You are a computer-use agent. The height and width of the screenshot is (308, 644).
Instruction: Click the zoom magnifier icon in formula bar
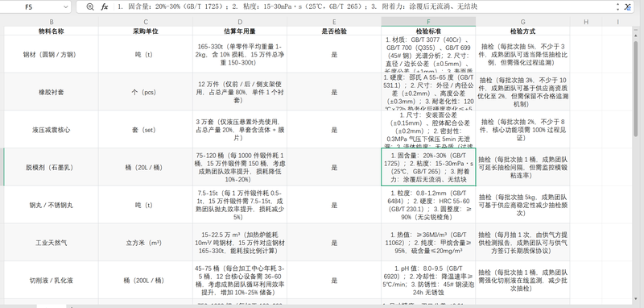click(x=90, y=7)
